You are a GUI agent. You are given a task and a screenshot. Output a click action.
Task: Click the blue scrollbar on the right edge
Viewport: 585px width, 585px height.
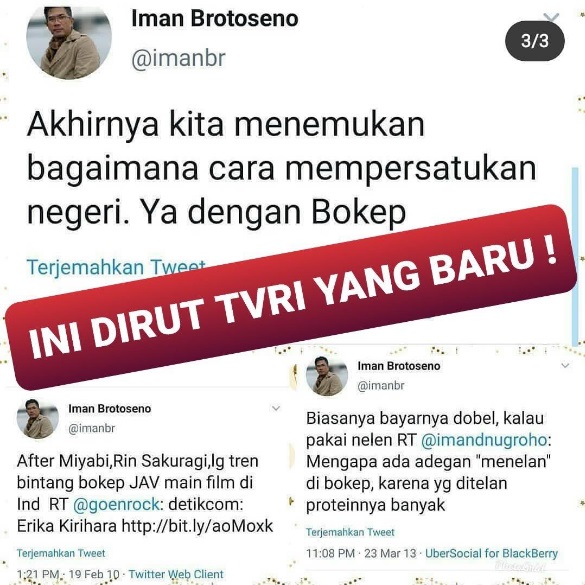(x=575, y=257)
